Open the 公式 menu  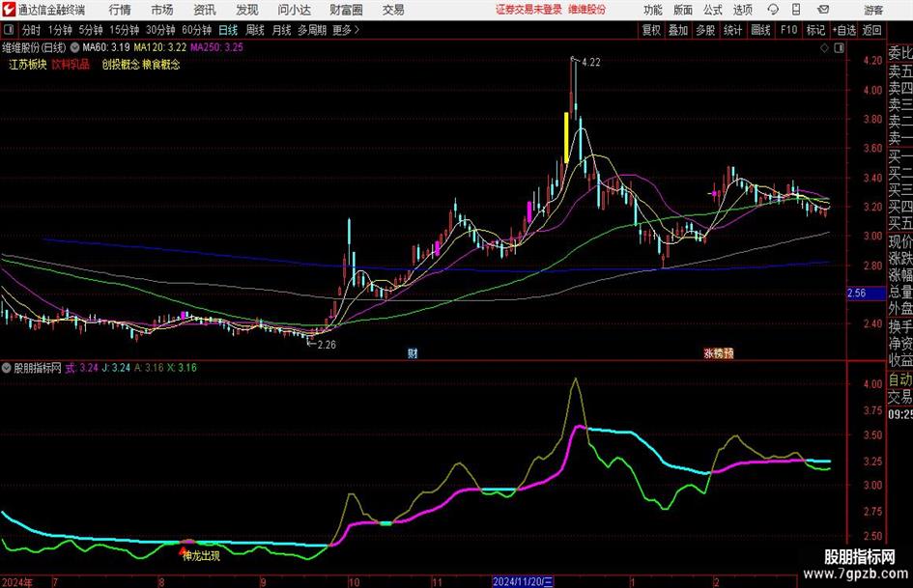pos(713,10)
